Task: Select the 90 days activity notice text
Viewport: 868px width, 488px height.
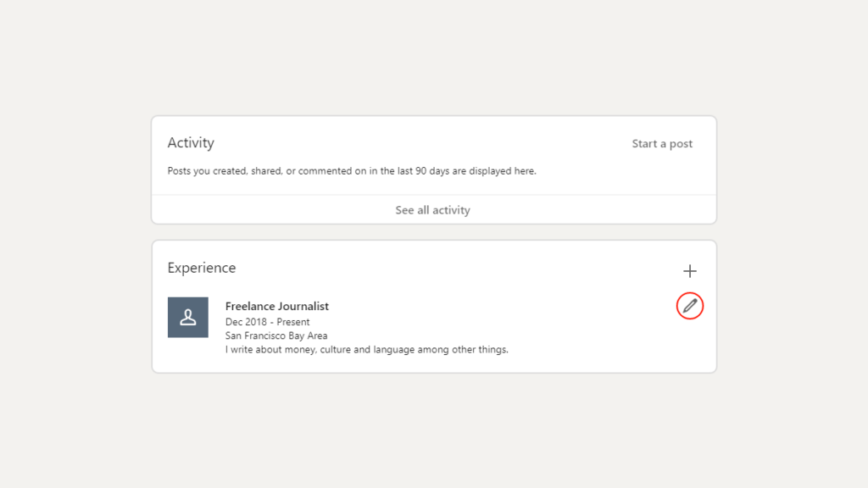Action: [352, 171]
